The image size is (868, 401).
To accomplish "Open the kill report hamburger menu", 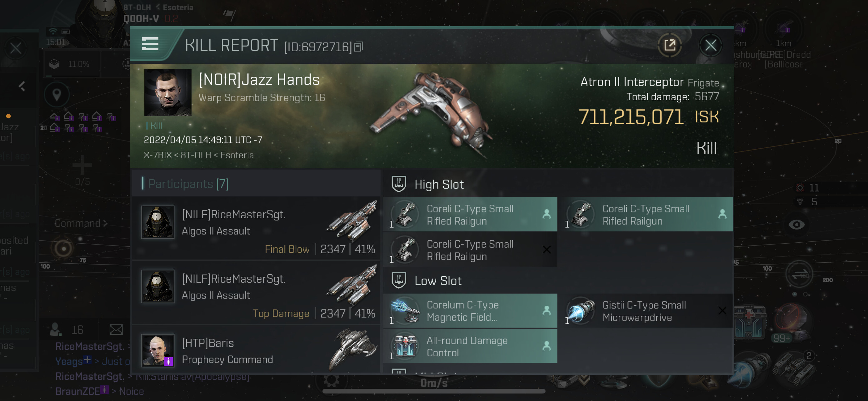I will [x=150, y=44].
